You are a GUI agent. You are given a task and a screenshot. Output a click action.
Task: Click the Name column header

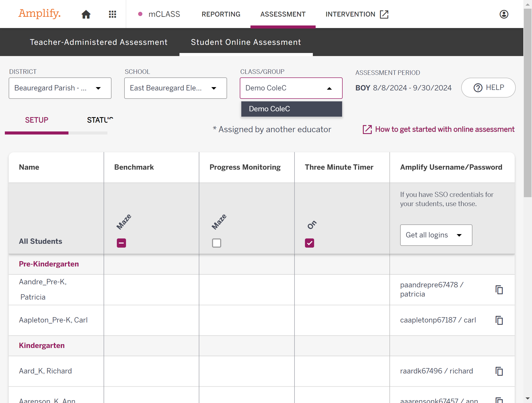tap(29, 167)
